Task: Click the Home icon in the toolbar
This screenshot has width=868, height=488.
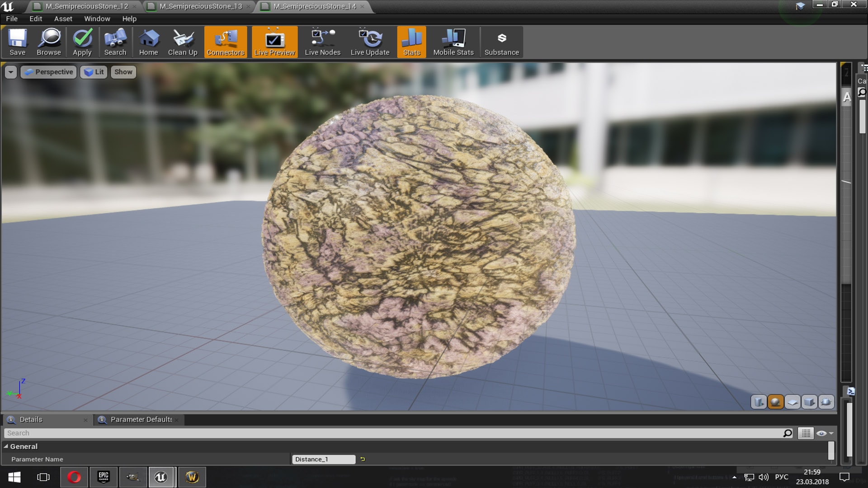Action: click(148, 42)
